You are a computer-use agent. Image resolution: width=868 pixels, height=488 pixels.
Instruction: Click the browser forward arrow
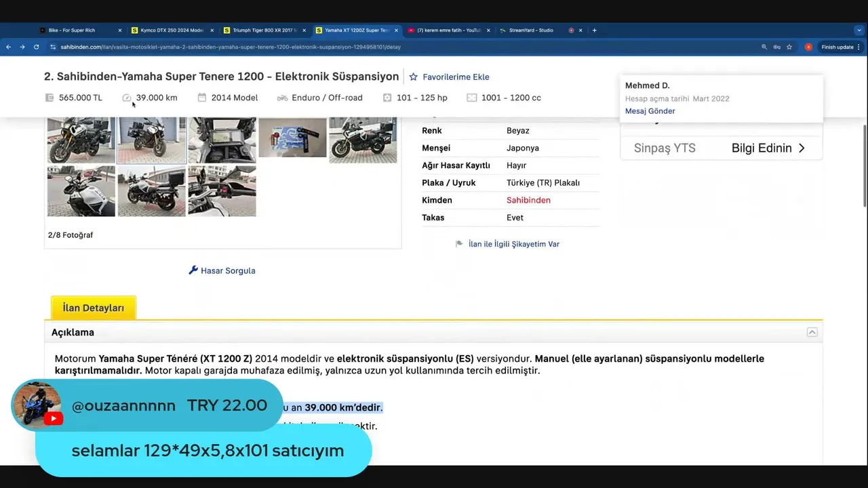click(x=22, y=47)
